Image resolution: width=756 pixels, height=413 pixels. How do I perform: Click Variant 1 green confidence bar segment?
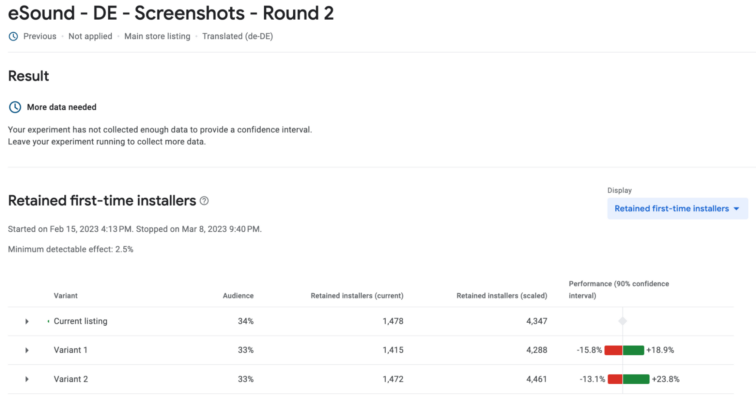click(633, 350)
